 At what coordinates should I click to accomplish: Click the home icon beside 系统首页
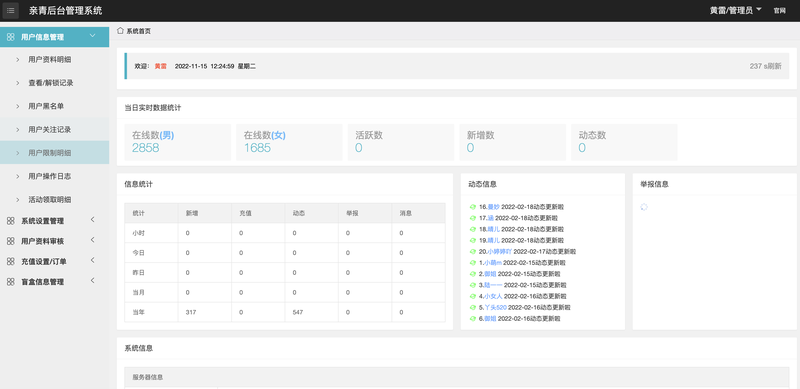click(x=120, y=31)
